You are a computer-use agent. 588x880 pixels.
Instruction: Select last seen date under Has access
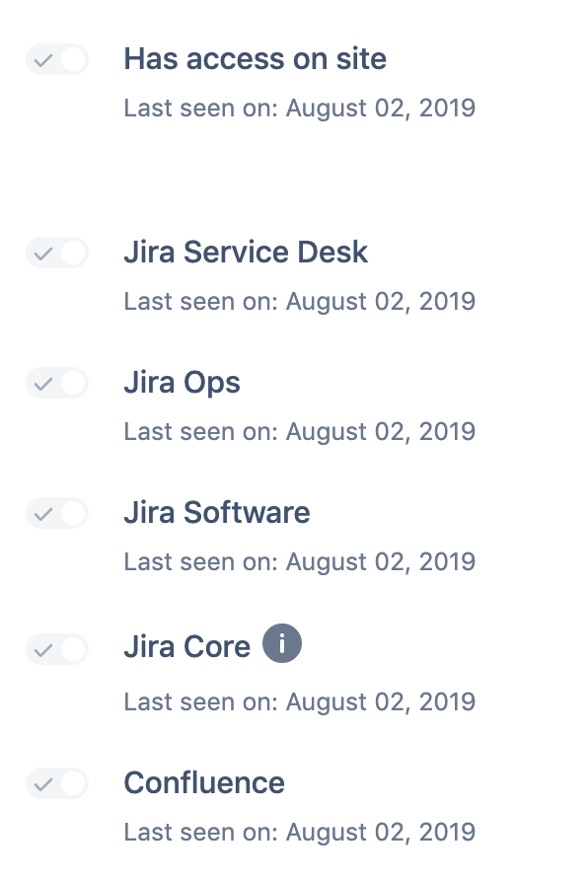299,108
